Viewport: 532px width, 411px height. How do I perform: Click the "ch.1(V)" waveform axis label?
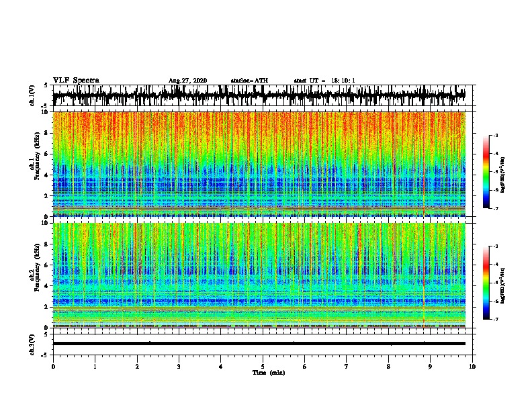pyautogui.click(x=32, y=95)
